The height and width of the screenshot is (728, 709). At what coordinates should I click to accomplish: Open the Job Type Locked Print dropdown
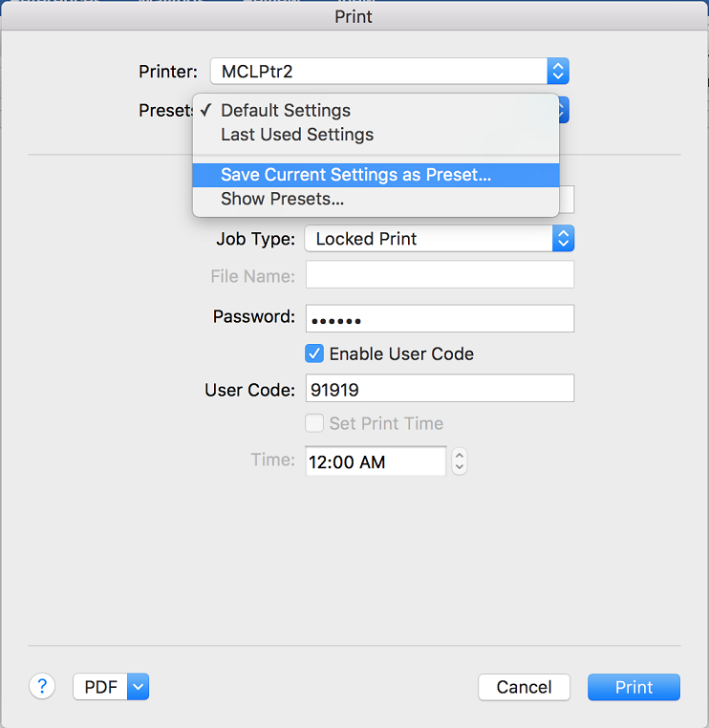pyautogui.click(x=440, y=238)
